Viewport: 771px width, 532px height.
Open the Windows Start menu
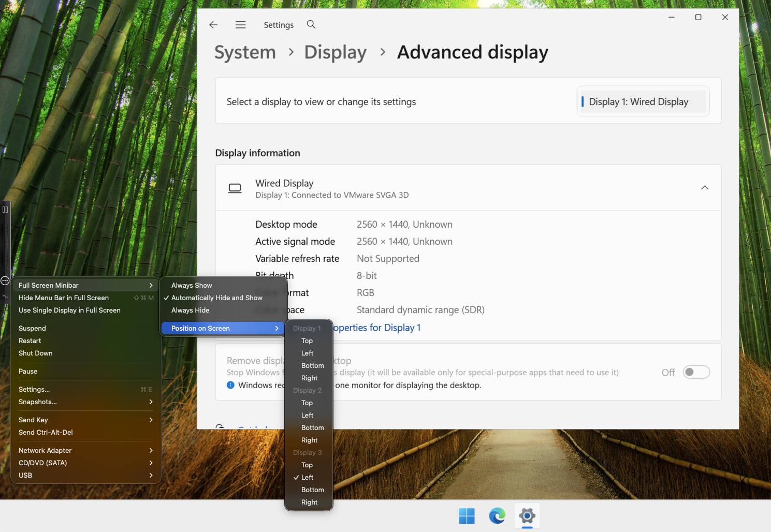[x=467, y=516]
